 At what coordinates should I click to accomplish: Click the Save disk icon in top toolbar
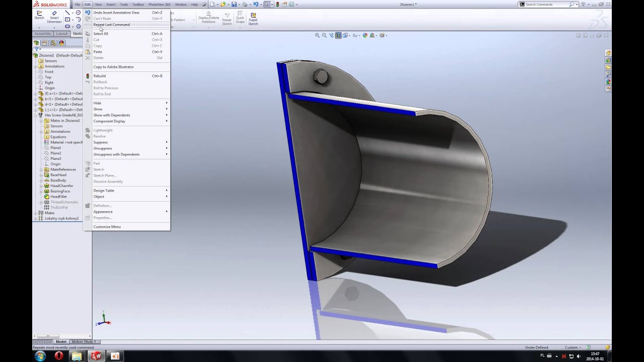point(234,5)
